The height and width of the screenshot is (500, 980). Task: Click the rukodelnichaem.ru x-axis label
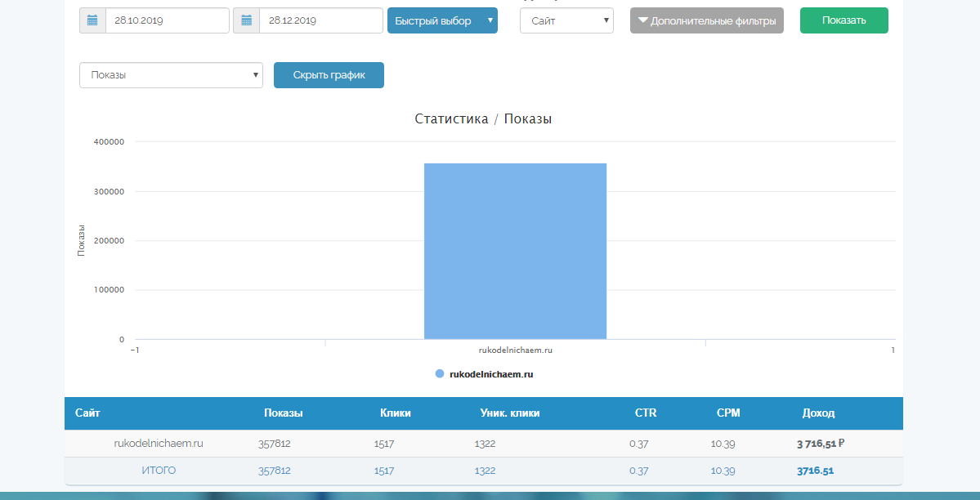click(515, 350)
